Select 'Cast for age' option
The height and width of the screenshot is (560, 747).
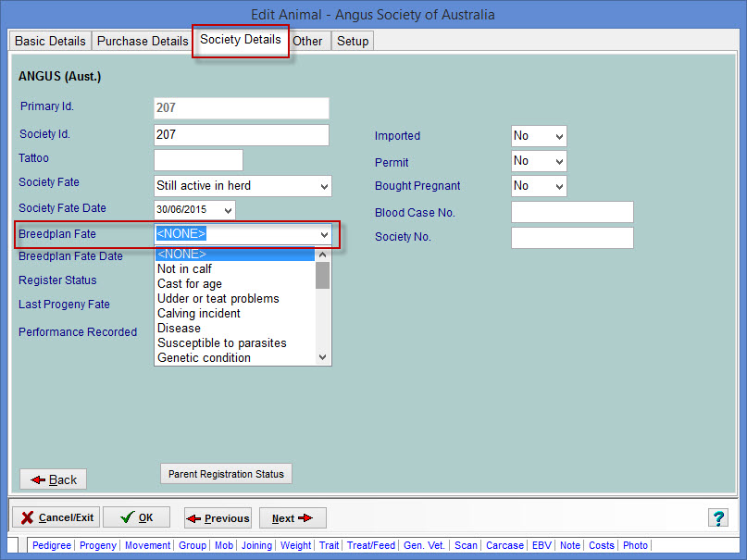coord(235,284)
